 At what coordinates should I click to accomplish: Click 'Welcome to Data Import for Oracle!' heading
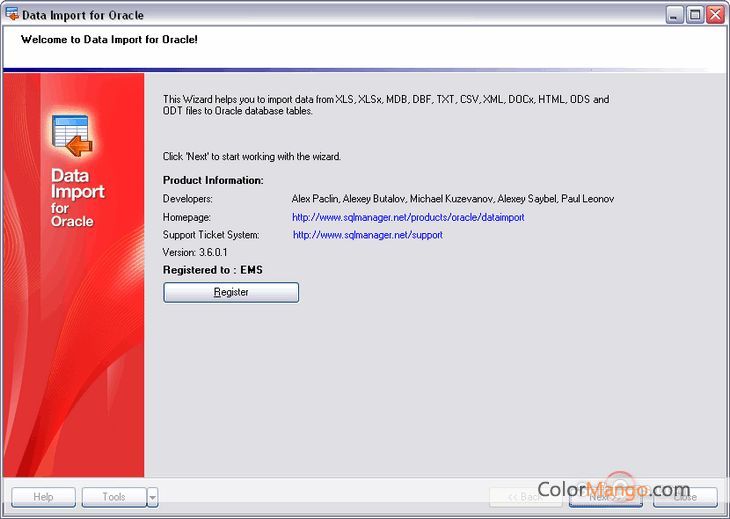point(109,40)
